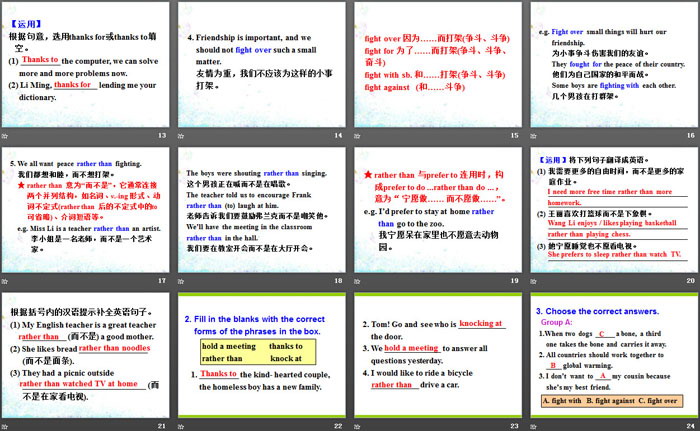Viewport: 700px width, 431px height.
Task: Click the animation star icon under slide 17
Action: 4,281
